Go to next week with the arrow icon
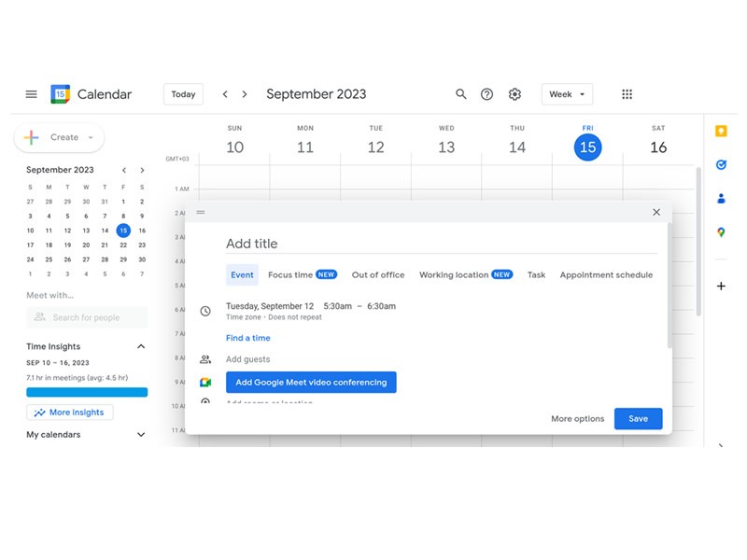Viewport: 747px width, 560px height. pos(245,93)
